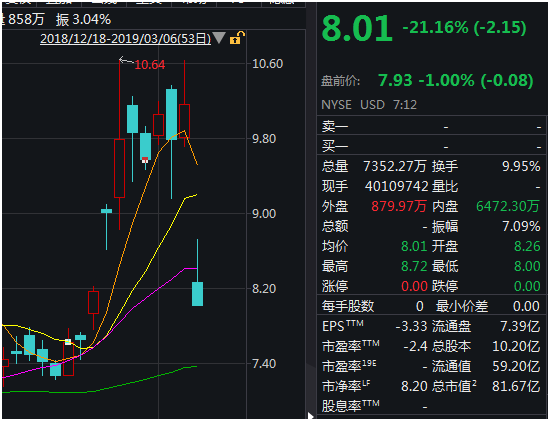Click 总股本 value 10.20亿

516,347
